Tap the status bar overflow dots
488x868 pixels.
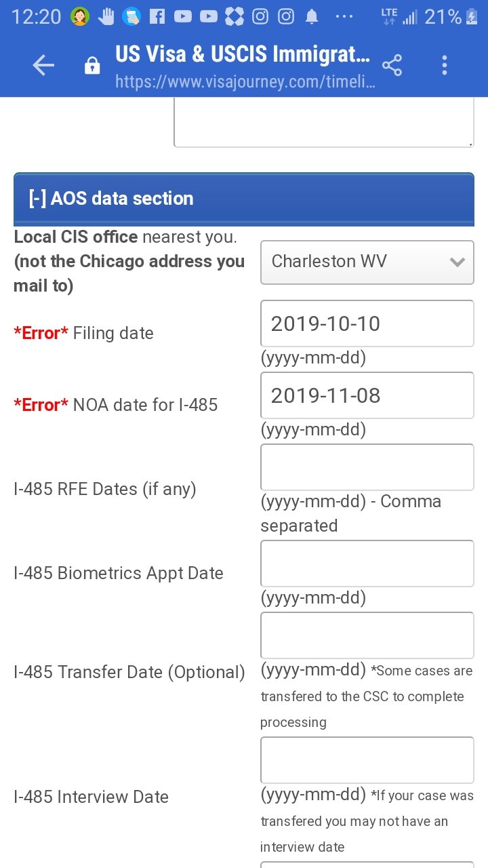[344, 16]
